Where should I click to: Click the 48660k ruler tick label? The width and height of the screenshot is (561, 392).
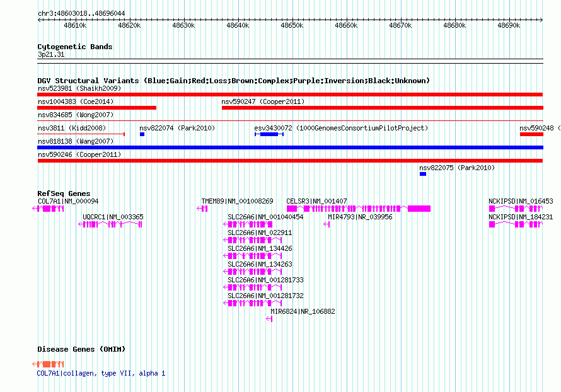[x=346, y=25]
